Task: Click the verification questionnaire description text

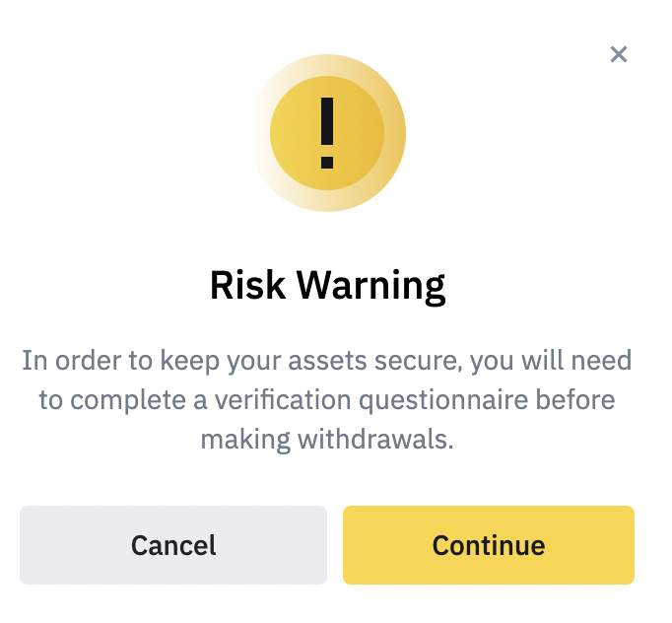Action: [327, 399]
